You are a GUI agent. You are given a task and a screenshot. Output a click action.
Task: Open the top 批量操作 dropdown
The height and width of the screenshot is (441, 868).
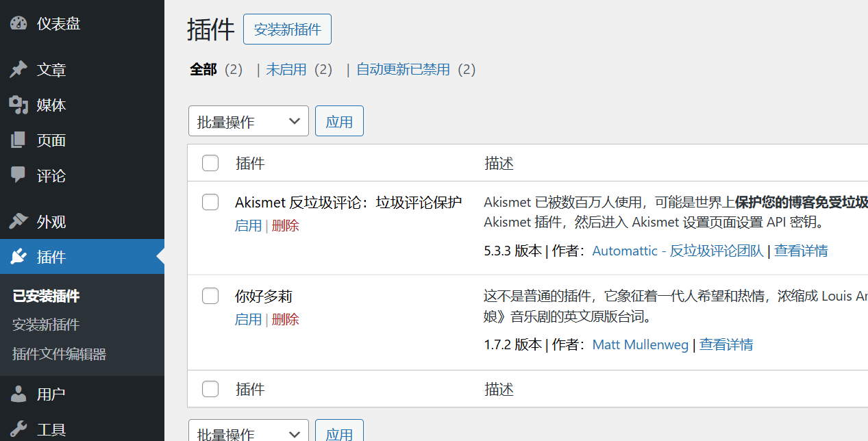pos(248,121)
